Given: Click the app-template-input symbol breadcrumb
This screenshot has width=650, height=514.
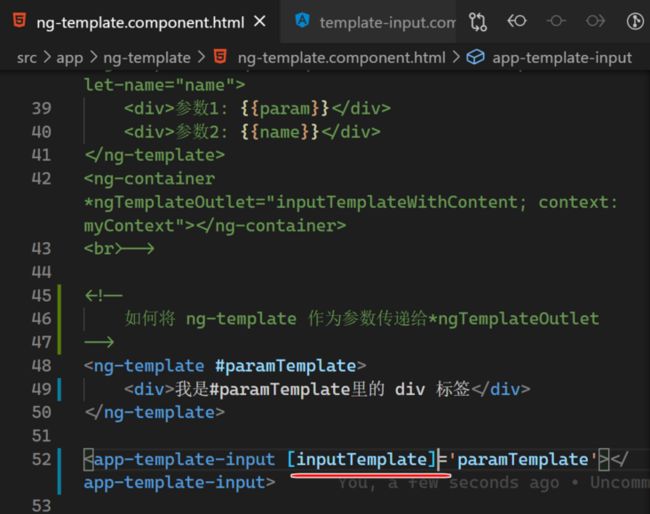Looking at the screenshot, I should point(562,58).
